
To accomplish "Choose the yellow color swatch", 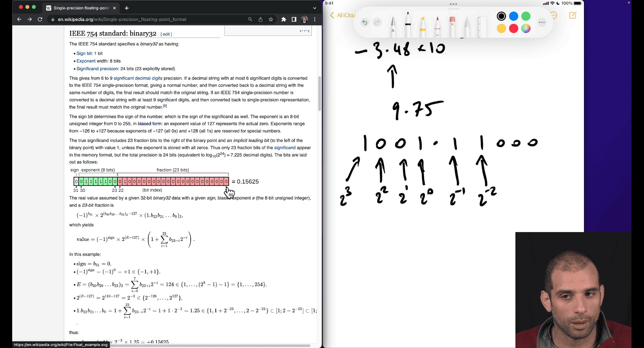I will [x=501, y=28].
